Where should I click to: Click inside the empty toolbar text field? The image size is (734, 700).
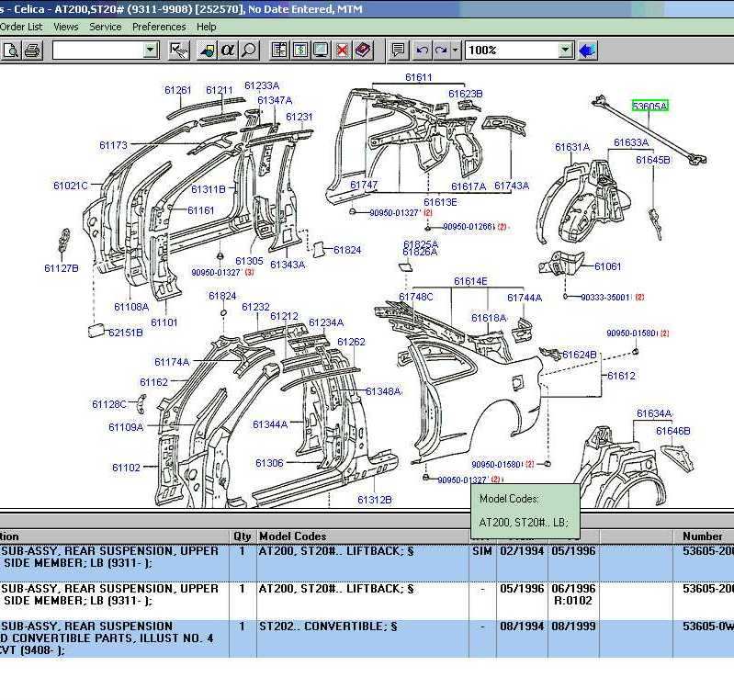pyautogui.click(x=98, y=51)
